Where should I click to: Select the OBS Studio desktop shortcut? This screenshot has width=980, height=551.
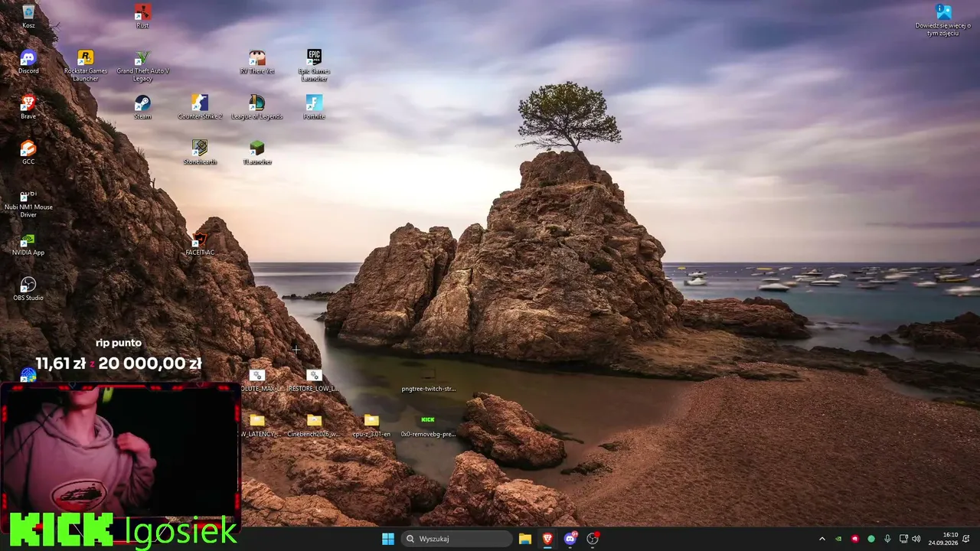coord(28,289)
